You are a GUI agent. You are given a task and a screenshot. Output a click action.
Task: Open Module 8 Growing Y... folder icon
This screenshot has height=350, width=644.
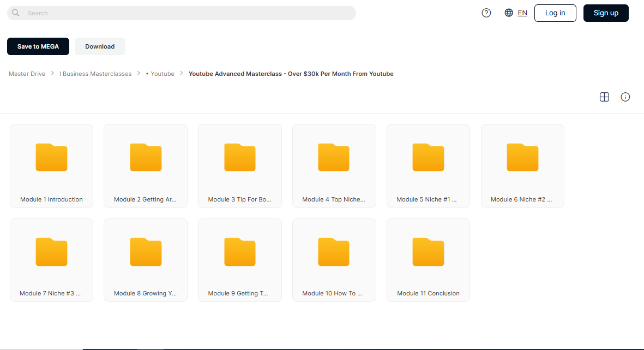pyautogui.click(x=146, y=252)
